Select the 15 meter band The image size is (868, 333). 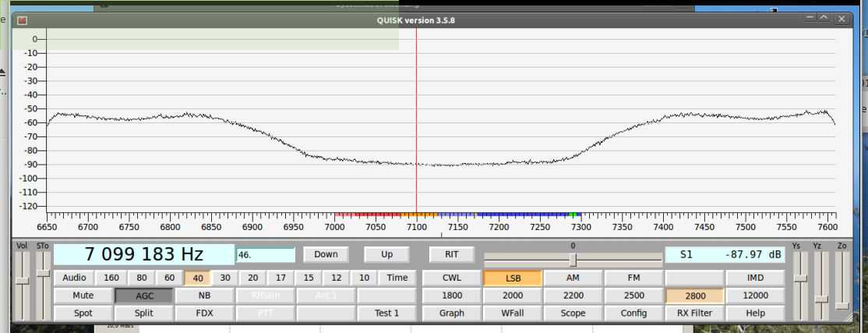pos(309,278)
